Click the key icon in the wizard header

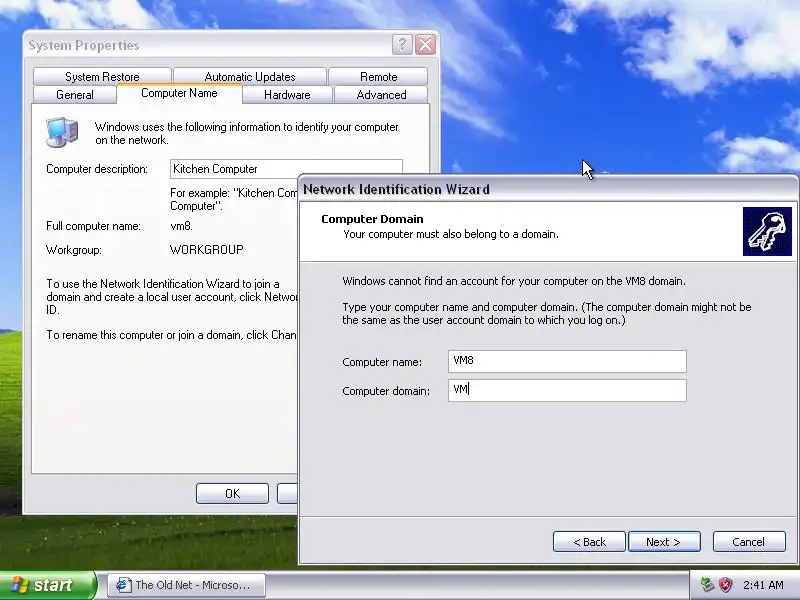click(x=767, y=231)
